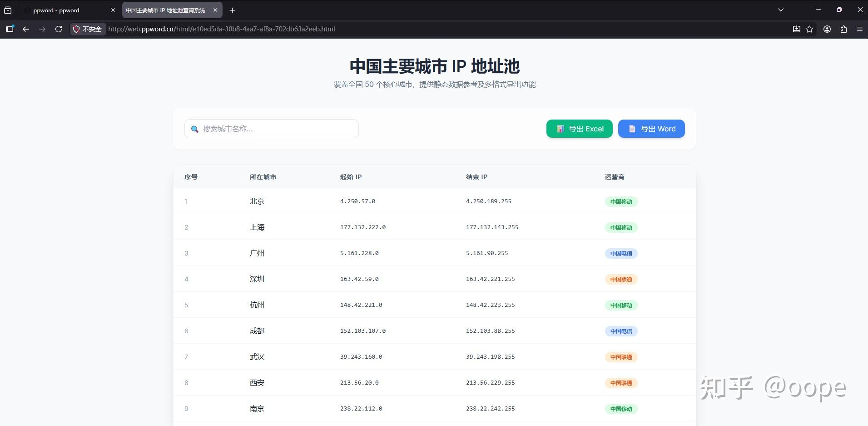The image size is (868, 426).
Task: Open the downloads icon in toolbar
Action: pyautogui.click(x=796, y=29)
